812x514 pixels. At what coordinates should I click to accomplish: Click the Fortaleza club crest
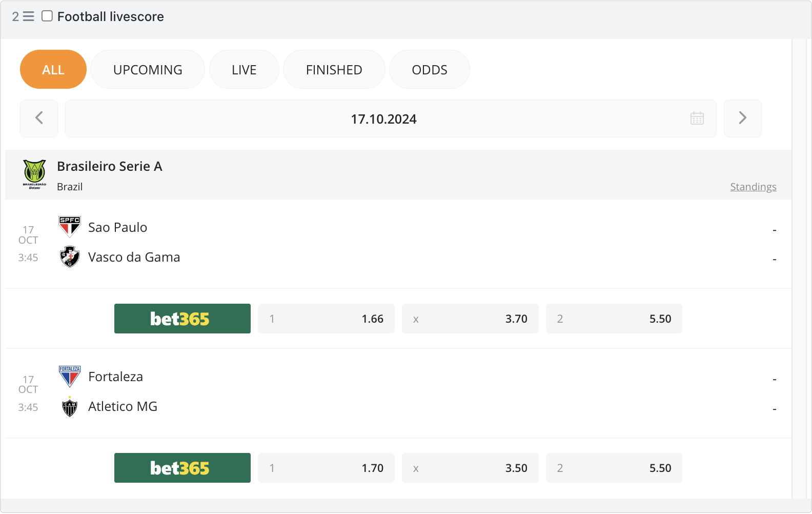click(x=69, y=377)
